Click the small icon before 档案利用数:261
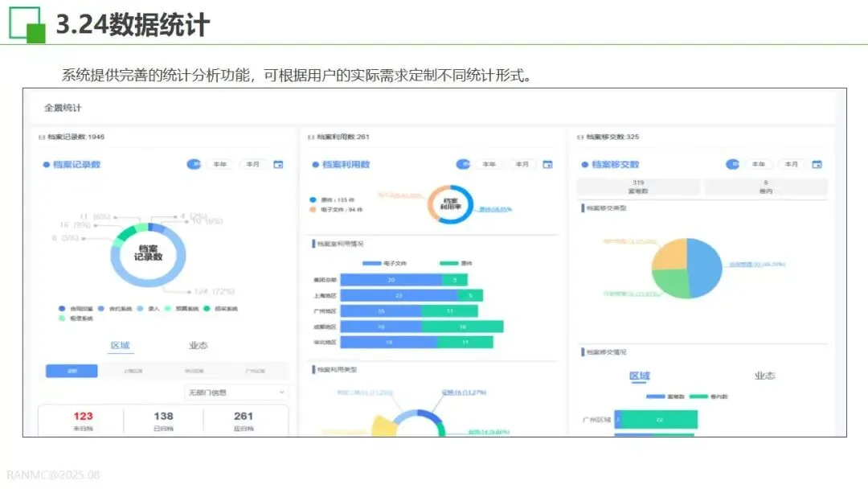Image resolution: width=868 pixels, height=489 pixels. (x=310, y=138)
